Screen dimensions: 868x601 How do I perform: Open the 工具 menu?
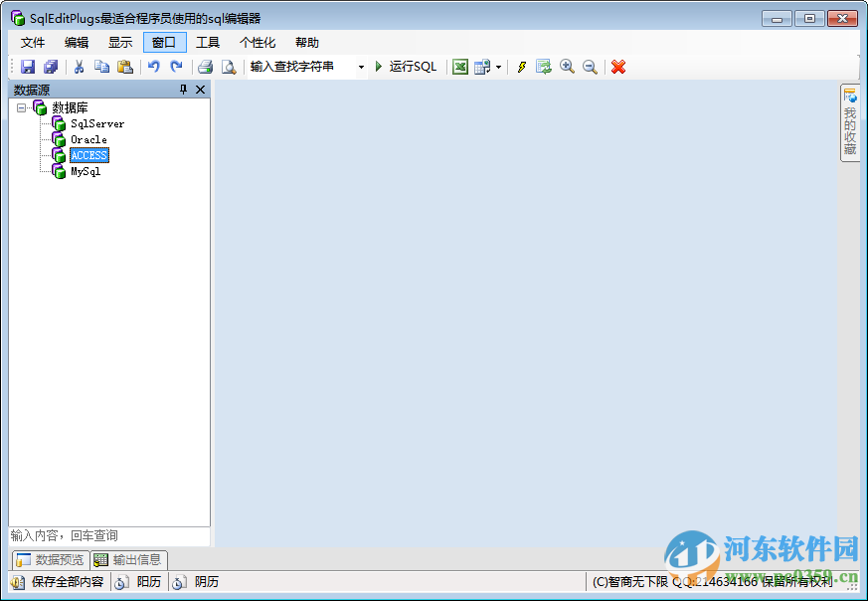point(208,42)
